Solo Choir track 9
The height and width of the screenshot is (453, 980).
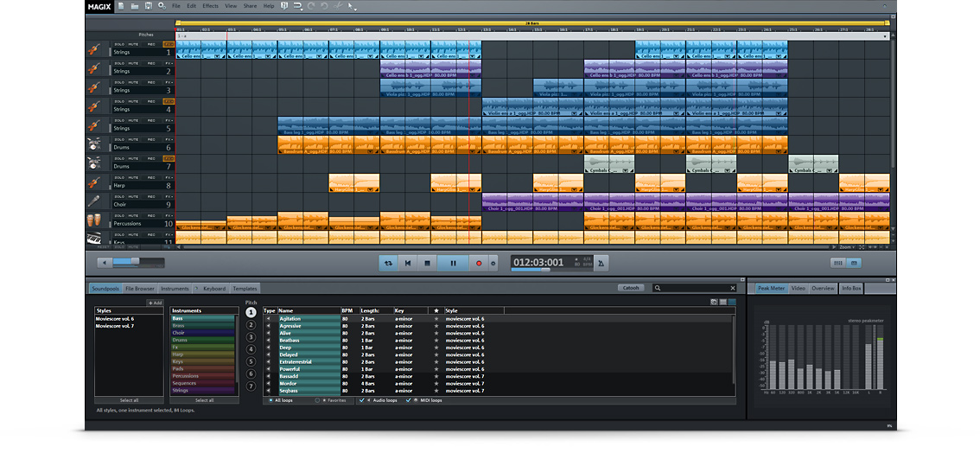click(118, 197)
